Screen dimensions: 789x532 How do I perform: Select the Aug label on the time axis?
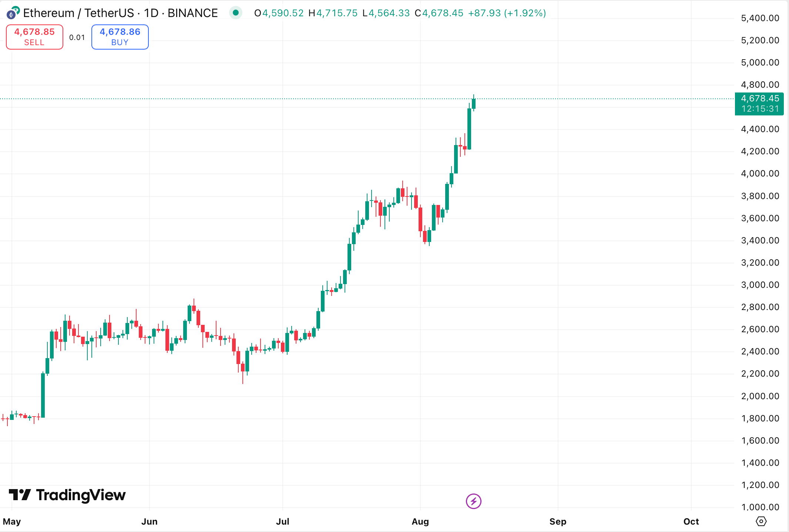[420, 522]
